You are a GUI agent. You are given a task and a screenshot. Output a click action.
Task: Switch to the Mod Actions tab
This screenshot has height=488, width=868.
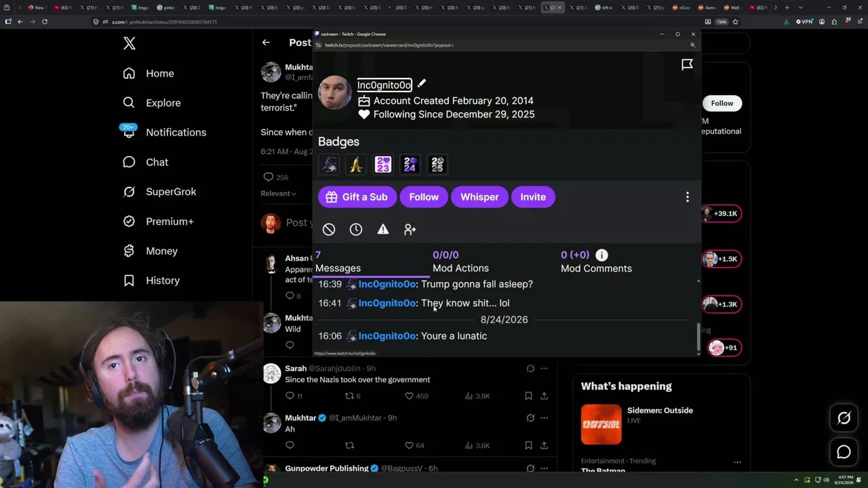pos(460,262)
